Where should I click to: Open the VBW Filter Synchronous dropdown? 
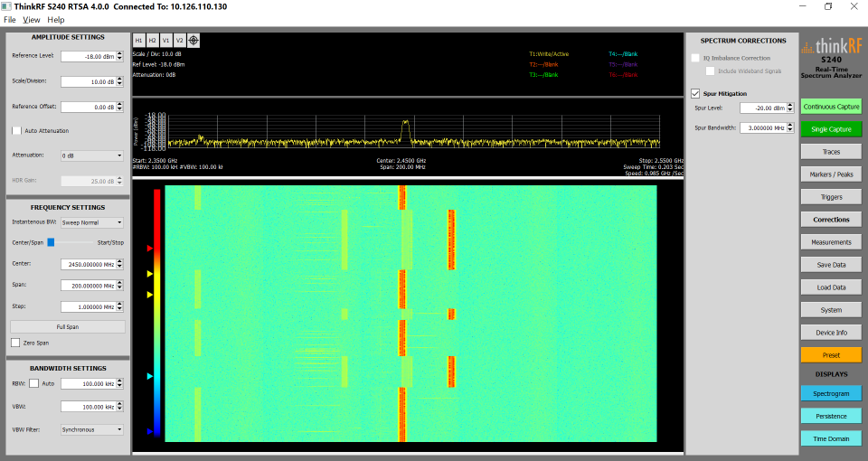[92, 429]
